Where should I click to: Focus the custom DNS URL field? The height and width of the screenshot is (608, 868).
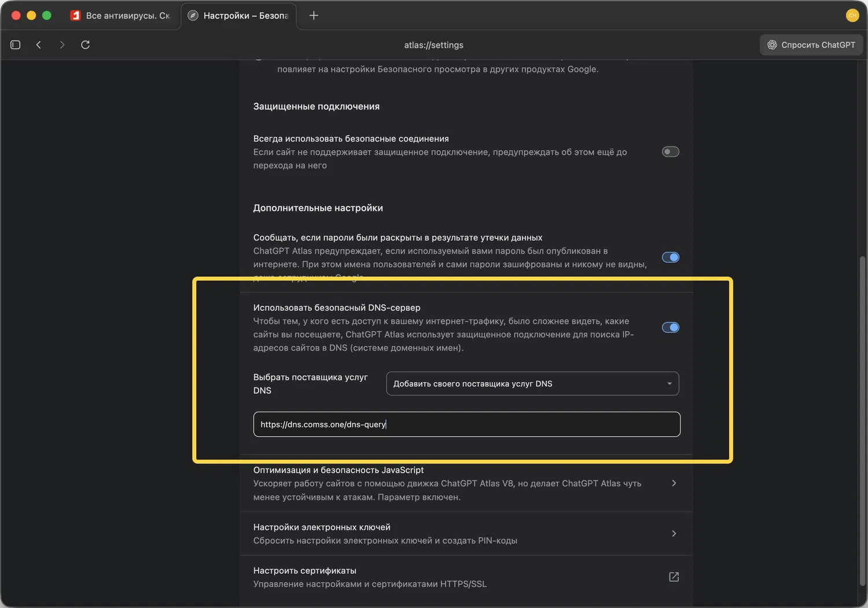point(466,424)
